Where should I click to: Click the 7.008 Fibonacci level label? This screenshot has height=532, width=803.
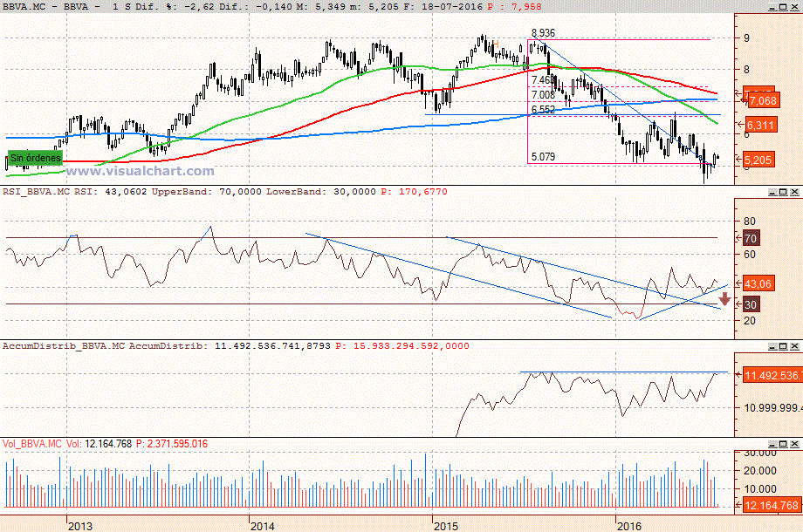click(x=544, y=95)
